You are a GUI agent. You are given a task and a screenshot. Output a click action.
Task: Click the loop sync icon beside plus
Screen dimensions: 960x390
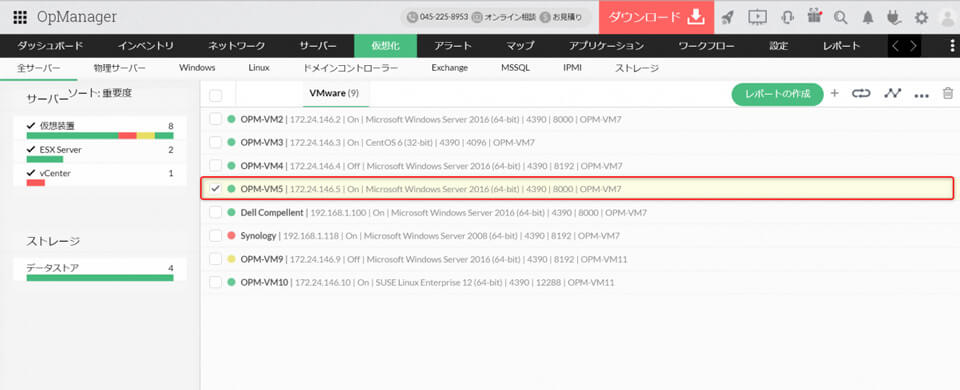tap(861, 94)
